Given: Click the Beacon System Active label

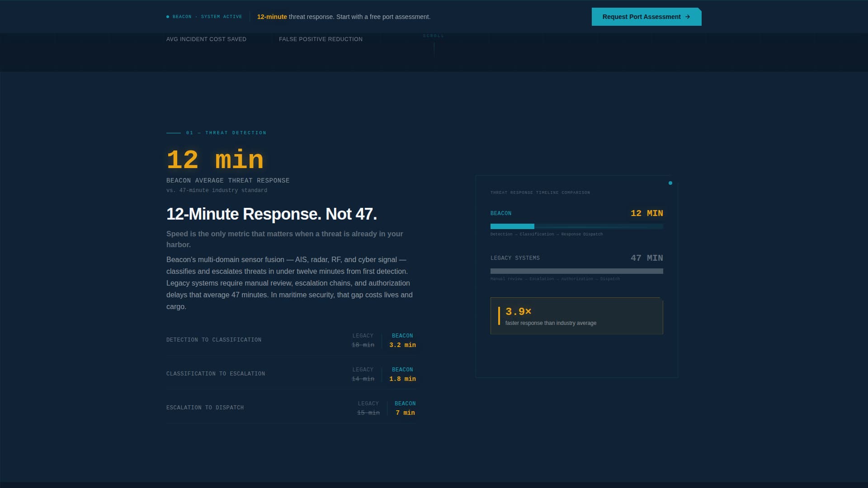Looking at the screenshot, I should (x=207, y=17).
